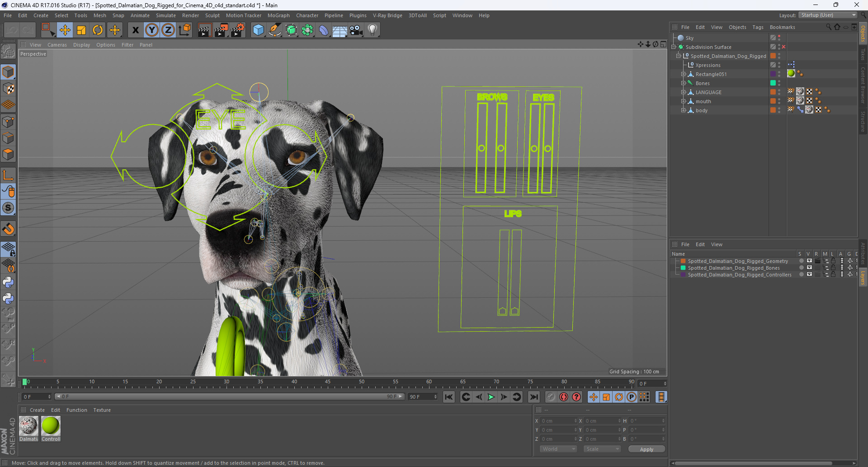The image size is (868, 467).
Task: Click Make Editable icon in left toolbar
Action: [8, 52]
